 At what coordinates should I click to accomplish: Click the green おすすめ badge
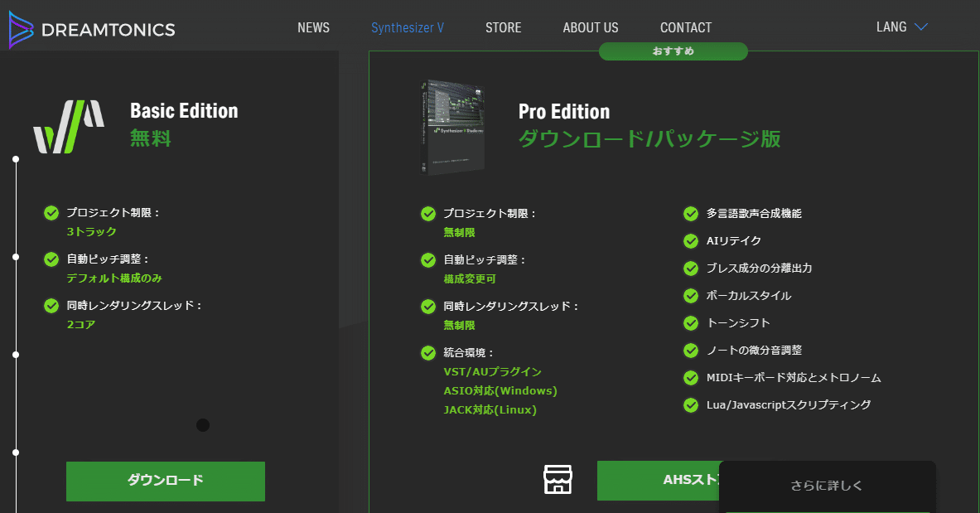tap(673, 51)
